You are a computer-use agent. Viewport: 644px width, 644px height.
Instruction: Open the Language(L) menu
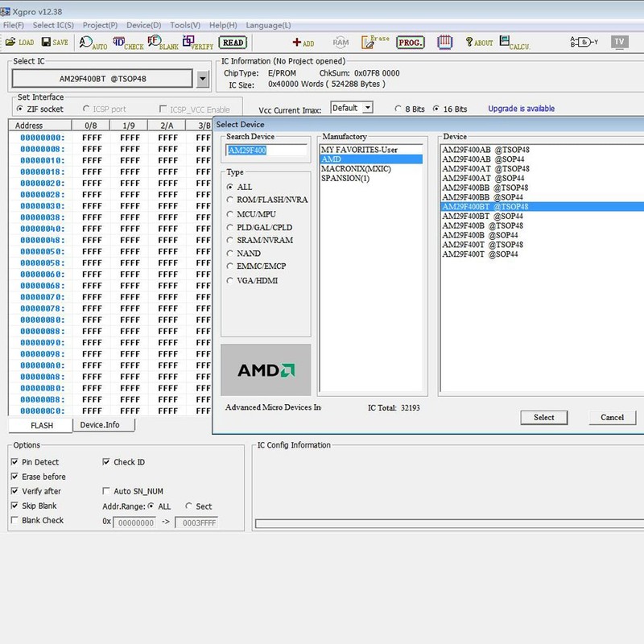point(268,25)
